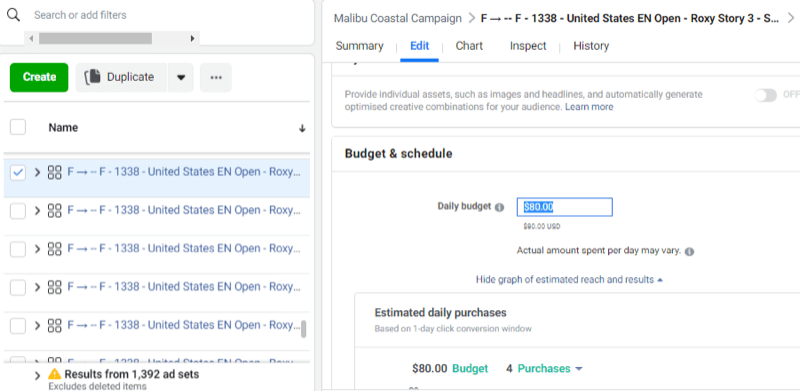Screen dimensions: 800x391
Task: Click the green Create button
Action: (x=39, y=77)
